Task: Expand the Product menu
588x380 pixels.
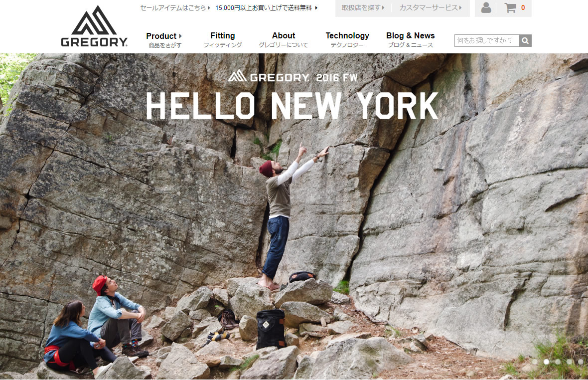Action: 164,40
